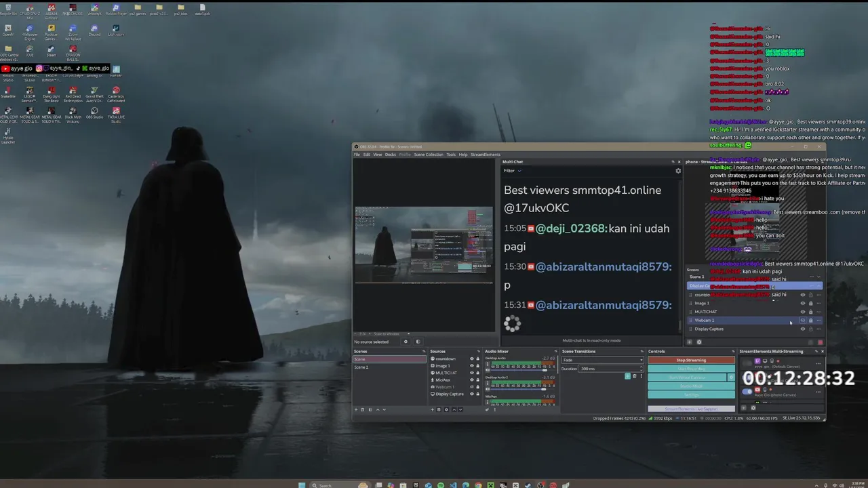Toggle visibility of Display Capture in Sources dock

coord(472,394)
